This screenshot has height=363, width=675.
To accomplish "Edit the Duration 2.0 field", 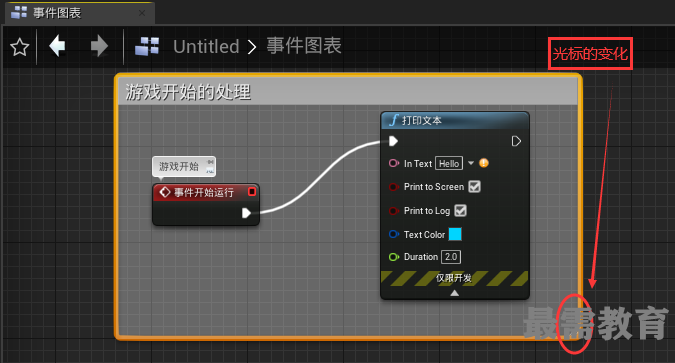I will tap(451, 257).
